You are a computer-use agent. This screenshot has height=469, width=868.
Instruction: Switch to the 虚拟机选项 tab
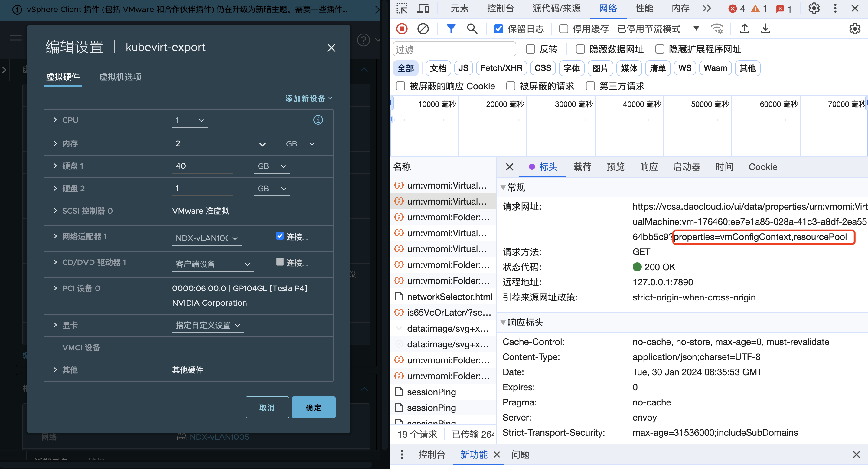[x=120, y=77]
